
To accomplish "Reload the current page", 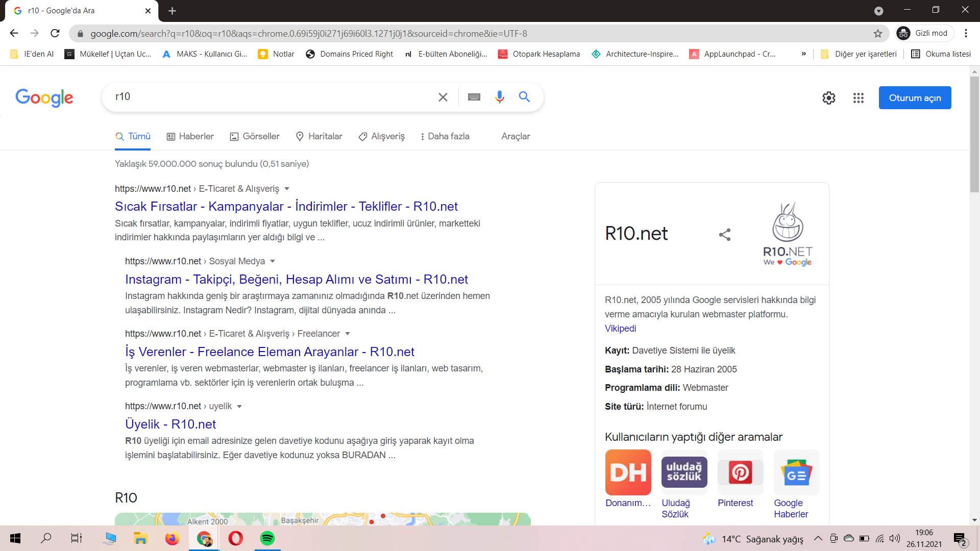I will 55,33.
